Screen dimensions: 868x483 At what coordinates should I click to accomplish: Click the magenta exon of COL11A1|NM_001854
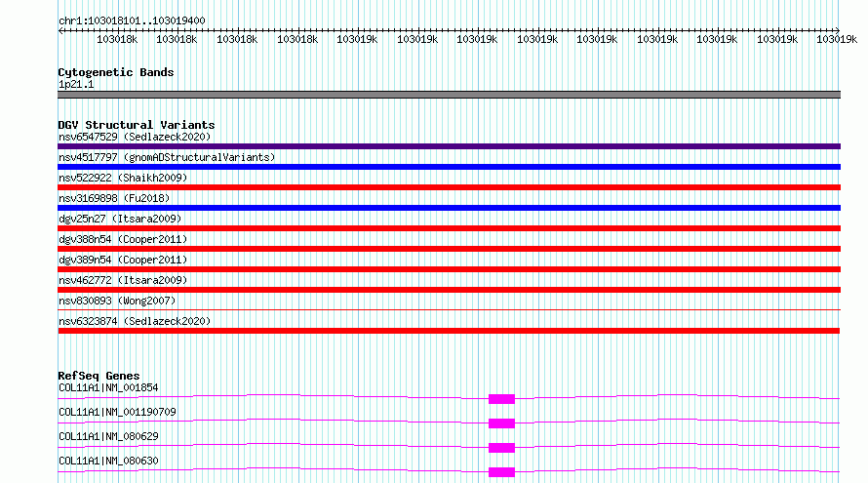tap(501, 399)
